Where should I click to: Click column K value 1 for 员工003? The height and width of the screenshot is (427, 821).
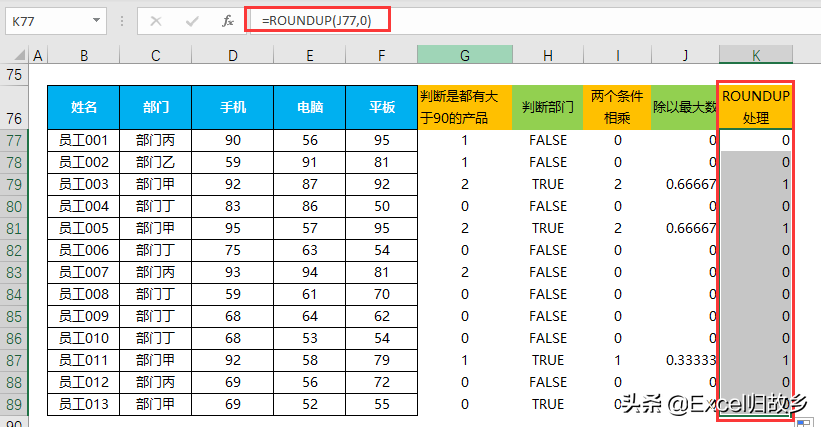(x=756, y=184)
